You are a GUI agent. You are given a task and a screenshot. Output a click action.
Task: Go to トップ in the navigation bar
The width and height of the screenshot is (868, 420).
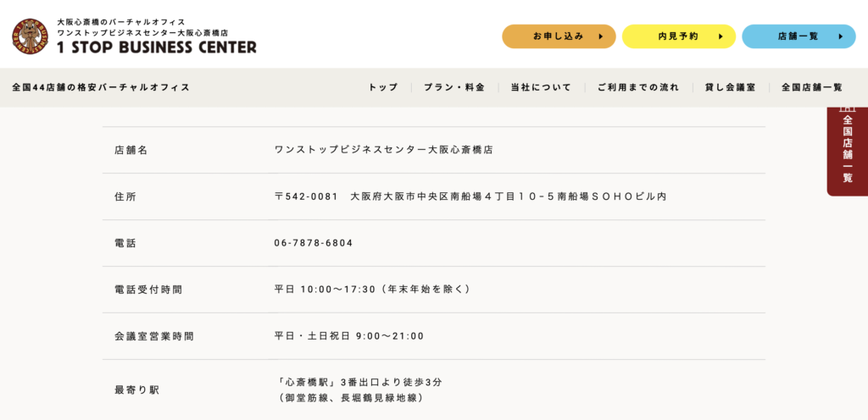[383, 87]
